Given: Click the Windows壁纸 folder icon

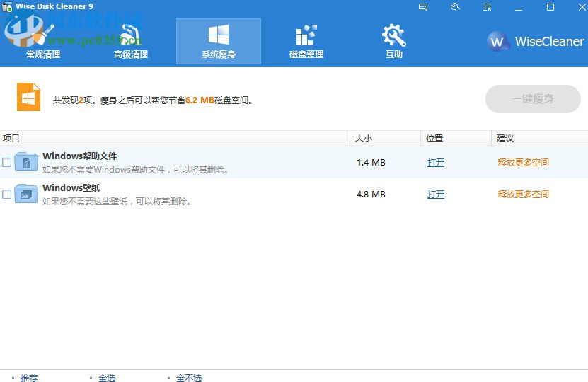Looking at the screenshot, I should pos(26,194).
